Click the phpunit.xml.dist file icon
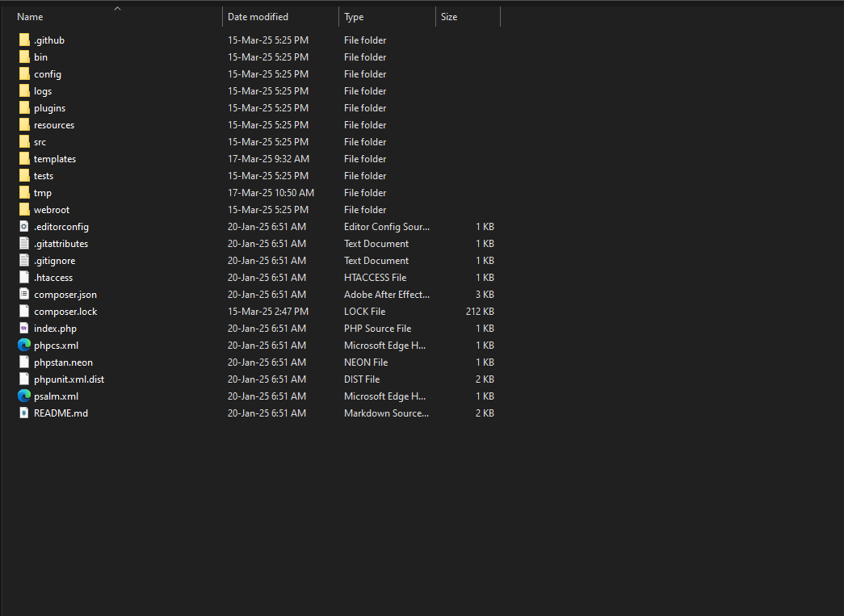 [24, 379]
